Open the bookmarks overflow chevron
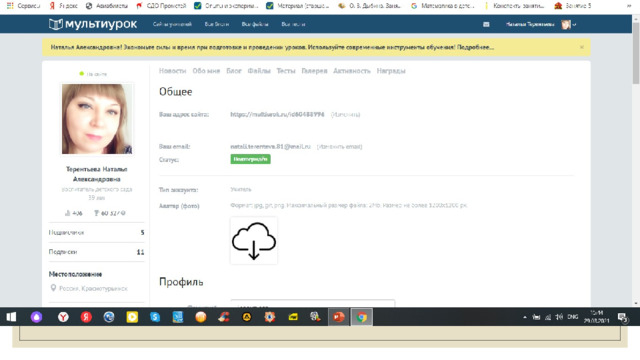 click(x=629, y=6)
